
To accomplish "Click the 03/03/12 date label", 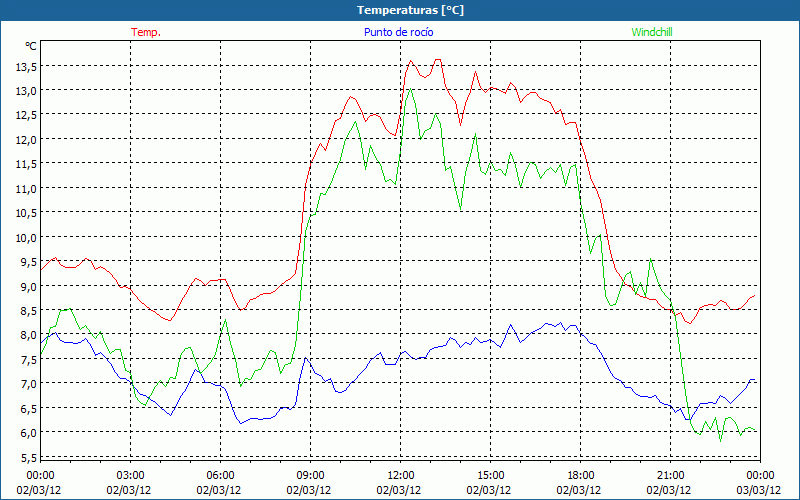I will pyautogui.click(x=759, y=490).
